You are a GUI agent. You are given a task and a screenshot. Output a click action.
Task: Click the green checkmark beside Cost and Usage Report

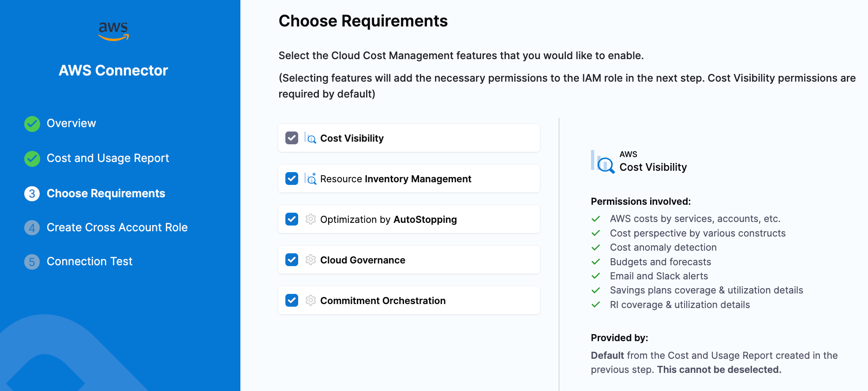[32, 159]
